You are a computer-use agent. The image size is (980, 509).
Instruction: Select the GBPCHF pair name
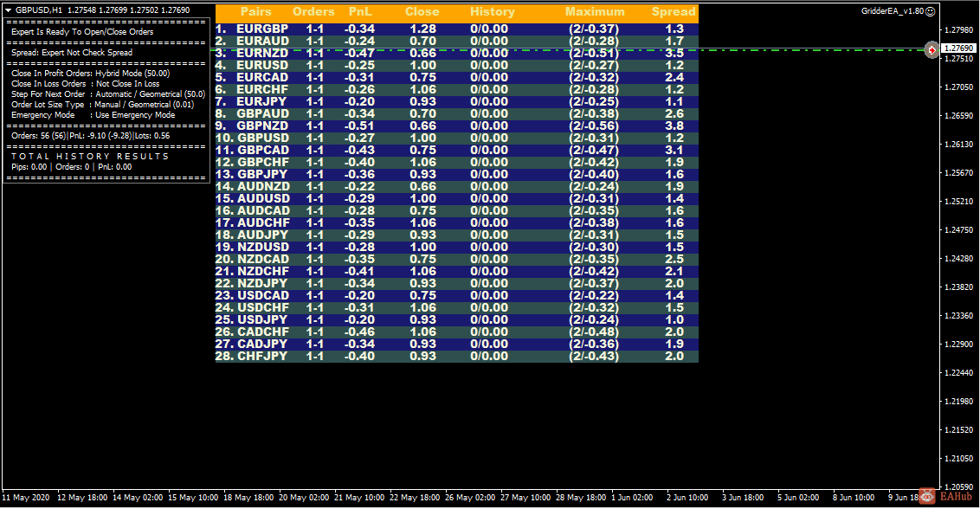point(263,162)
